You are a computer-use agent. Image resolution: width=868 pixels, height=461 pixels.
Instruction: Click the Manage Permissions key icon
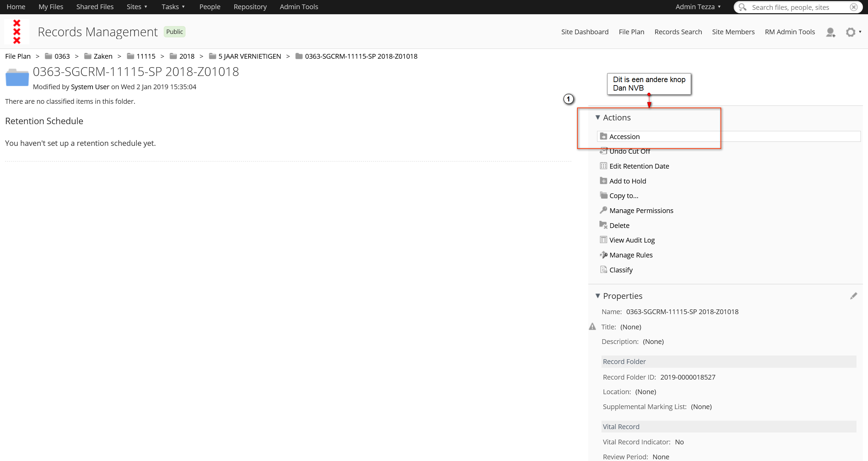point(604,210)
